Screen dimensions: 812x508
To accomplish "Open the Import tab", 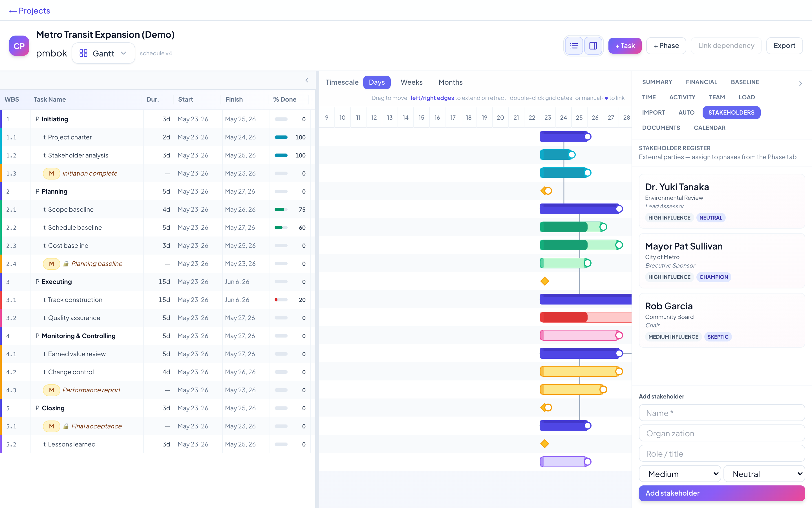I will point(653,113).
